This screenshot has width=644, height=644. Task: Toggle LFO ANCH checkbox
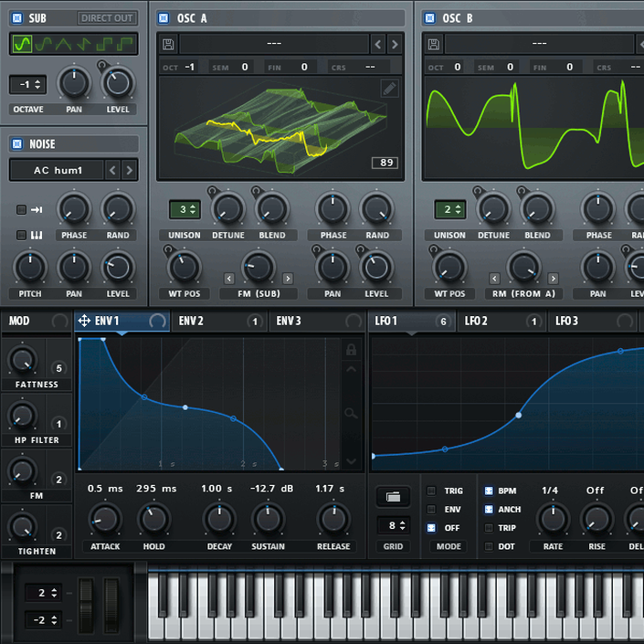coord(489,510)
